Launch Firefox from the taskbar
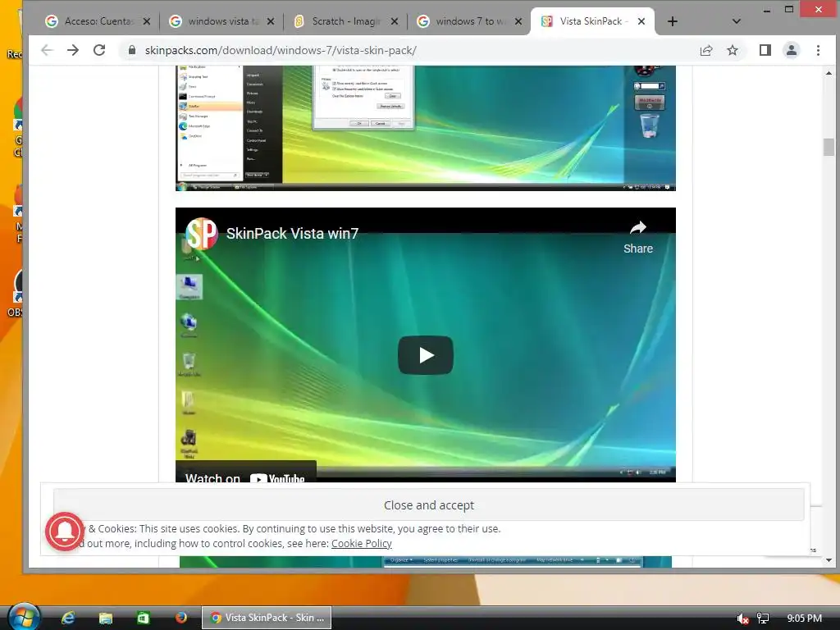 point(181,617)
